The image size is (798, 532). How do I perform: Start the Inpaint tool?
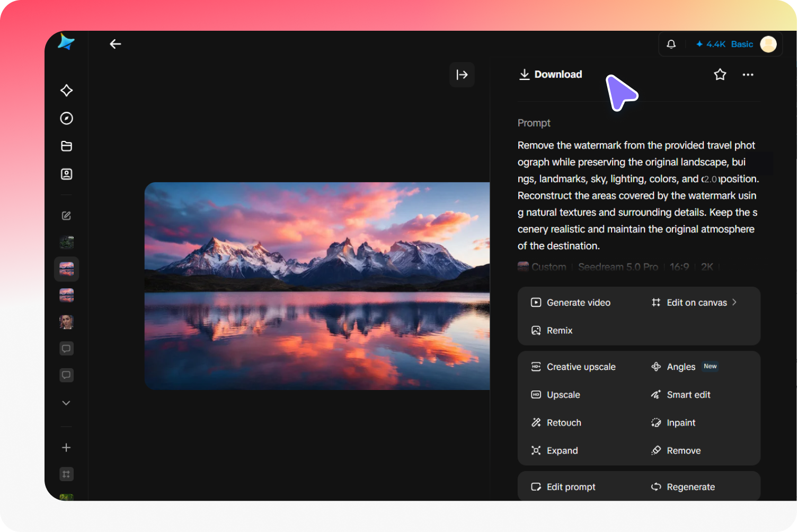pyautogui.click(x=673, y=423)
